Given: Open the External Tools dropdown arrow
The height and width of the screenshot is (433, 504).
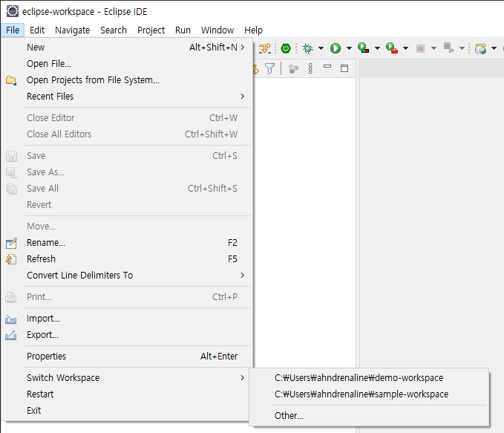Looking at the screenshot, I should point(405,48).
